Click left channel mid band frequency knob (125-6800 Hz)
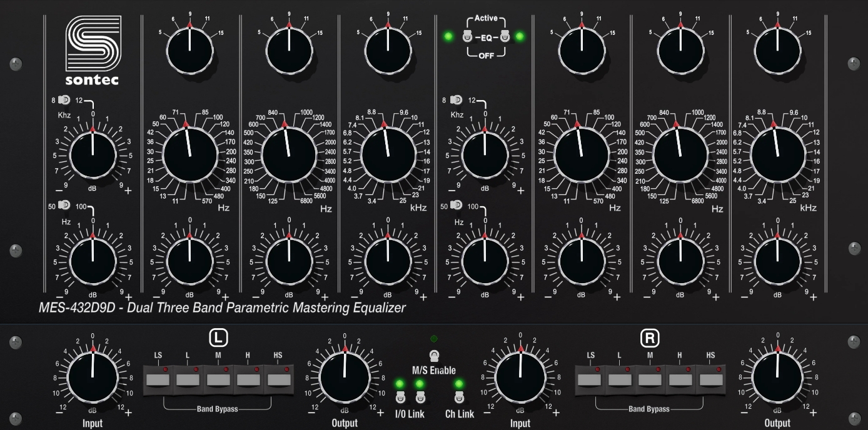This screenshot has height=430, width=868. coord(289,155)
